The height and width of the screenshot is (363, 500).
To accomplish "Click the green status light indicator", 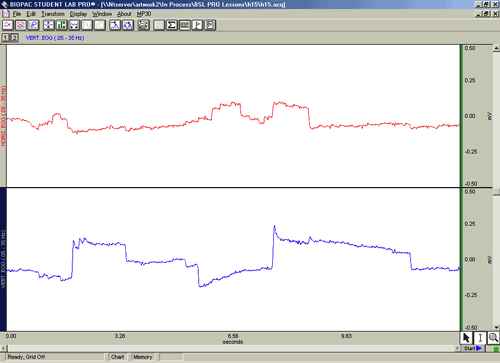I will tap(496, 349).
